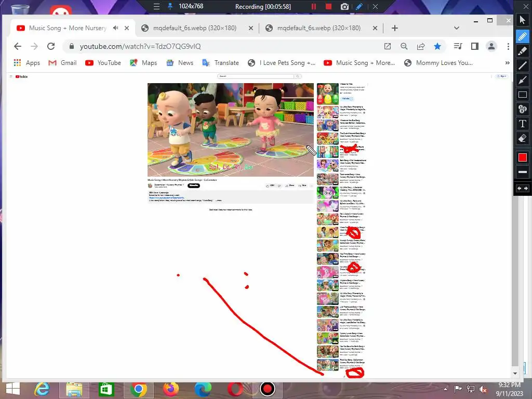Move the annotation panel with the arrows button
Image resolution: width=532 pixels, height=399 pixels.
pos(523,188)
